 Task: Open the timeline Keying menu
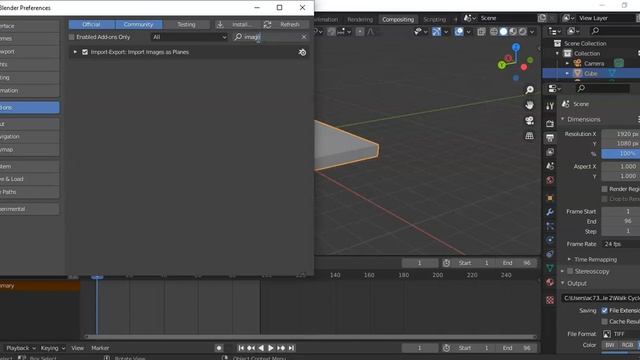(x=53, y=348)
